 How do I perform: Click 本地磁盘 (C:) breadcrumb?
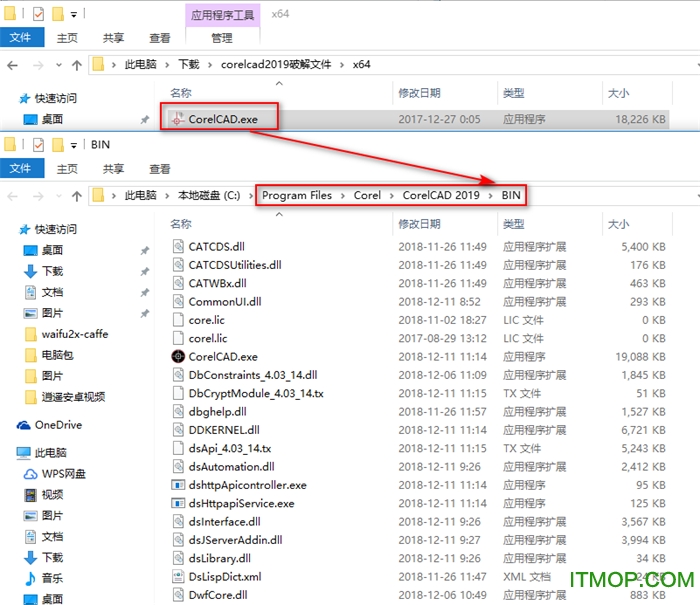click(x=209, y=196)
